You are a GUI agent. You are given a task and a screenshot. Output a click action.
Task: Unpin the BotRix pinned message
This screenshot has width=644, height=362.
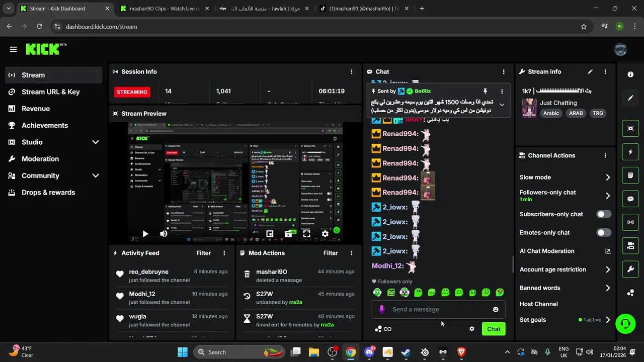pyautogui.click(x=485, y=91)
